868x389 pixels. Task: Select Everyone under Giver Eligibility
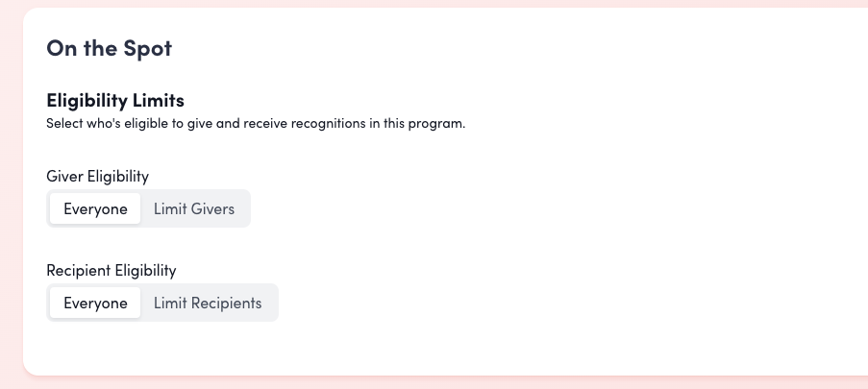coord(95,208)
